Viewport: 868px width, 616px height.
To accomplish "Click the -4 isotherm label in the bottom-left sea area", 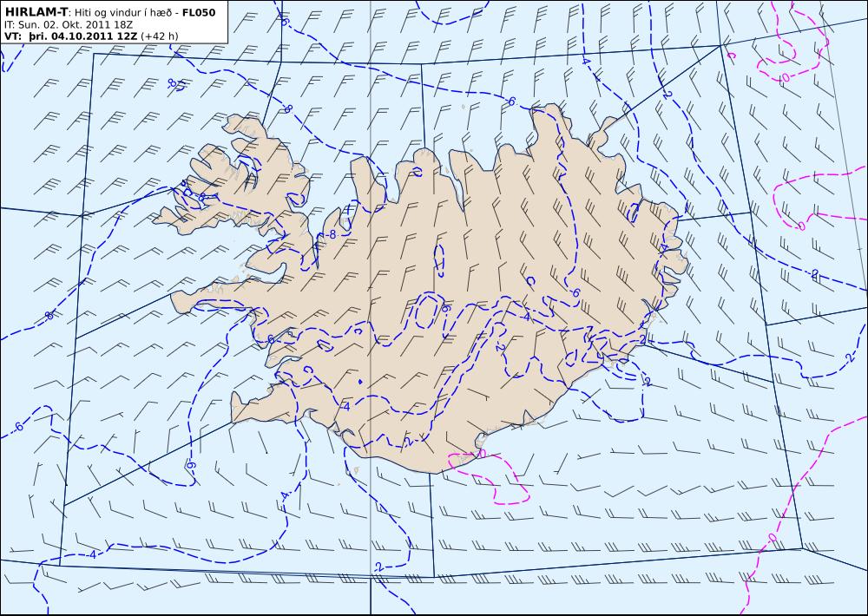I will (x=93, y=554).
